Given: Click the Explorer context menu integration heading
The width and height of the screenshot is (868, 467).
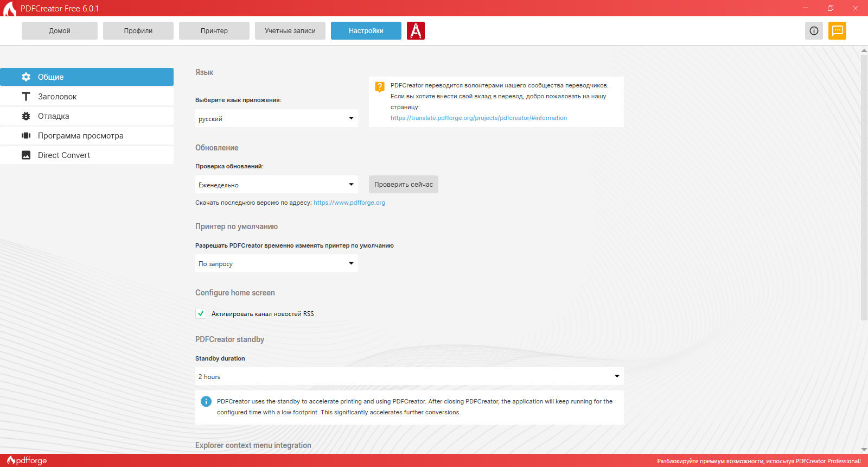Looking at the screenshot, I should pyautogui.click(x=253, y=445).
